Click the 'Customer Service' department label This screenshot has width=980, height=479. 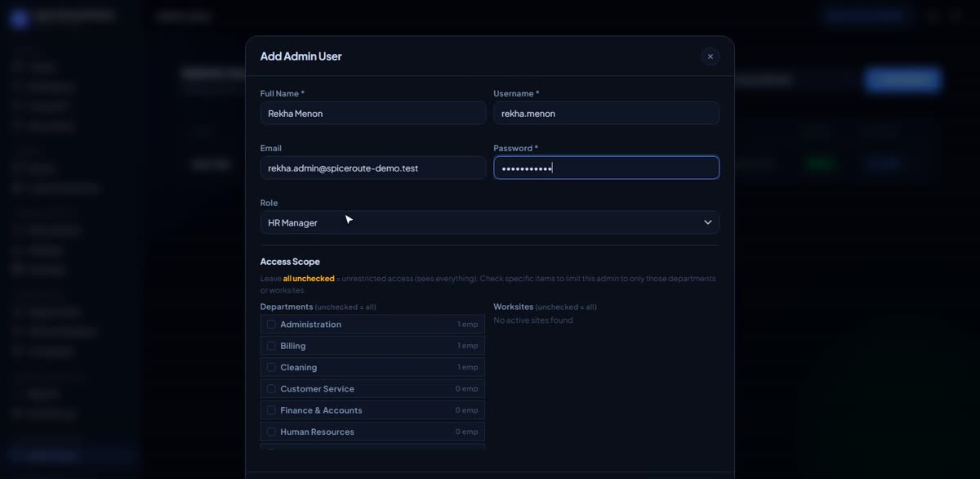coord(317,389)
